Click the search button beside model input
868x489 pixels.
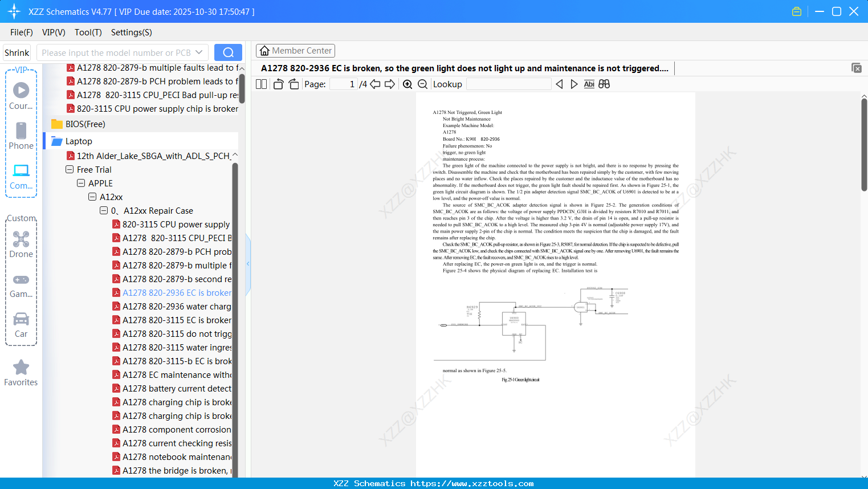point(228,52)
